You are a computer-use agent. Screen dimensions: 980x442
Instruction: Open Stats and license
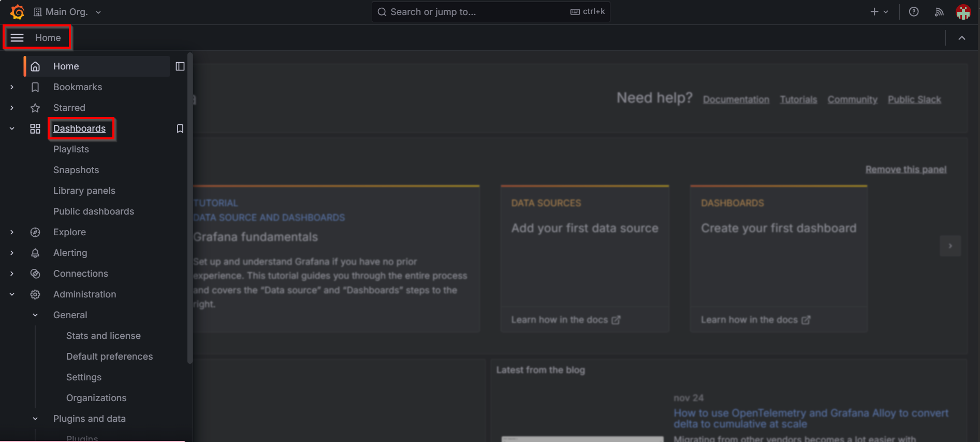(x=104, y=336)
